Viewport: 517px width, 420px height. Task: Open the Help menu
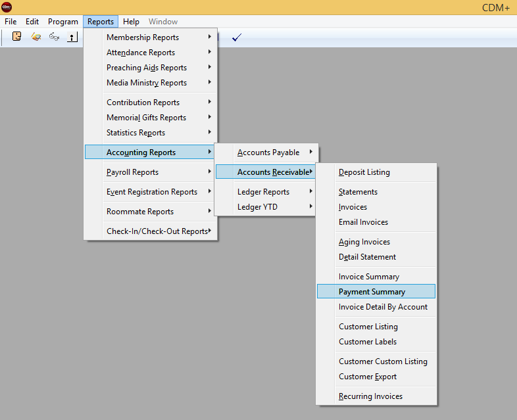(131, 22)
